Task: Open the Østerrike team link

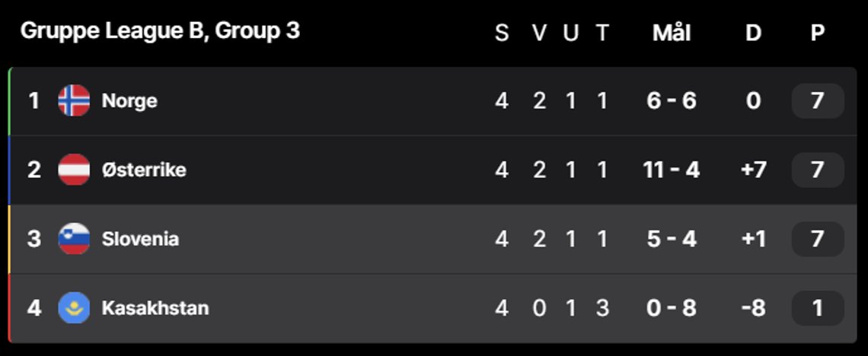Action: 144,170
